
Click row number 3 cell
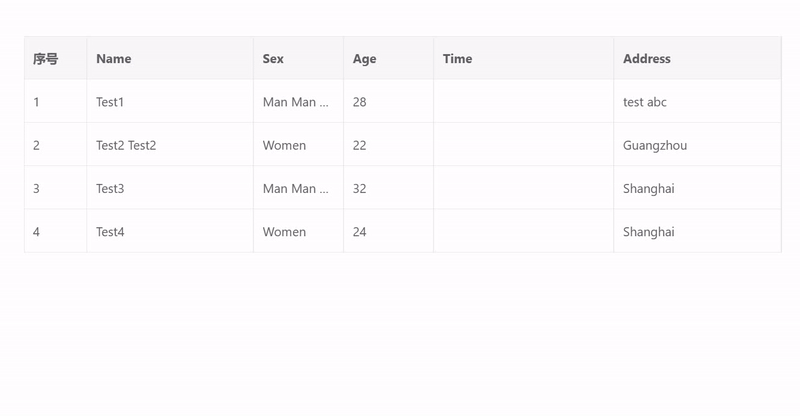point(37,188)
